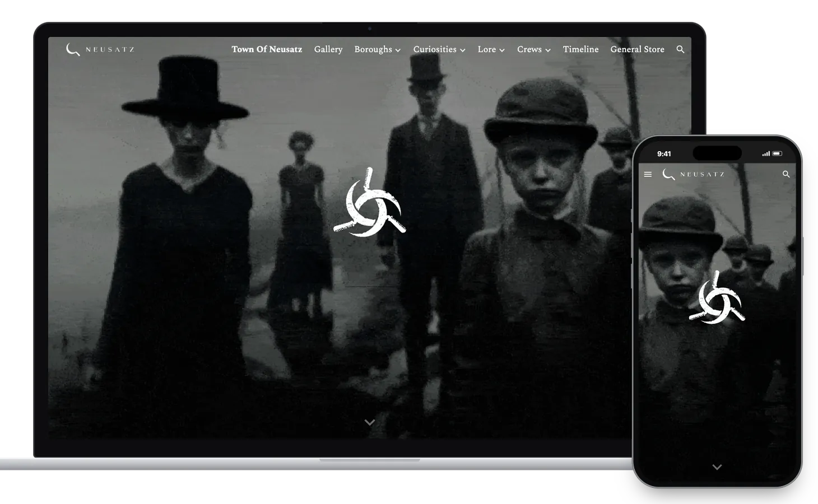The width and height of the screenshot is (818, 504).
Task: Click the signal strength bars on the phone
Action: click(x=766, y=153)
